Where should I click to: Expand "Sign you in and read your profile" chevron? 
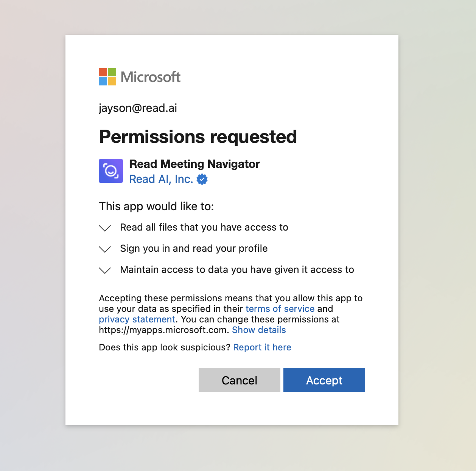pos(105,249)
